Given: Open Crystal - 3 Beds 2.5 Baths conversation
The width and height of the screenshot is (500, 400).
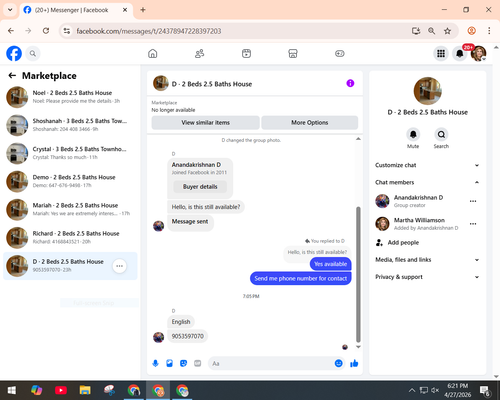Looking at the screenshot, I should (x=70, y=153).
